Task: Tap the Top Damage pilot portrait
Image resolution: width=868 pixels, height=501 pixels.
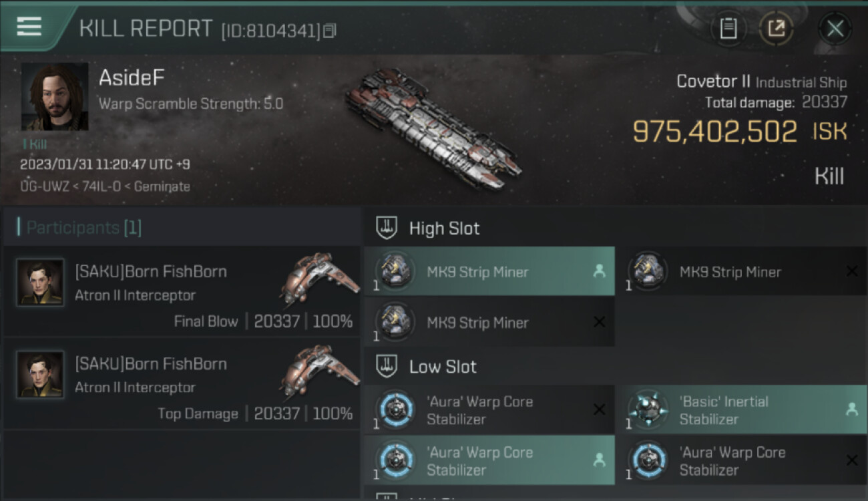Action: coord(40,375)
